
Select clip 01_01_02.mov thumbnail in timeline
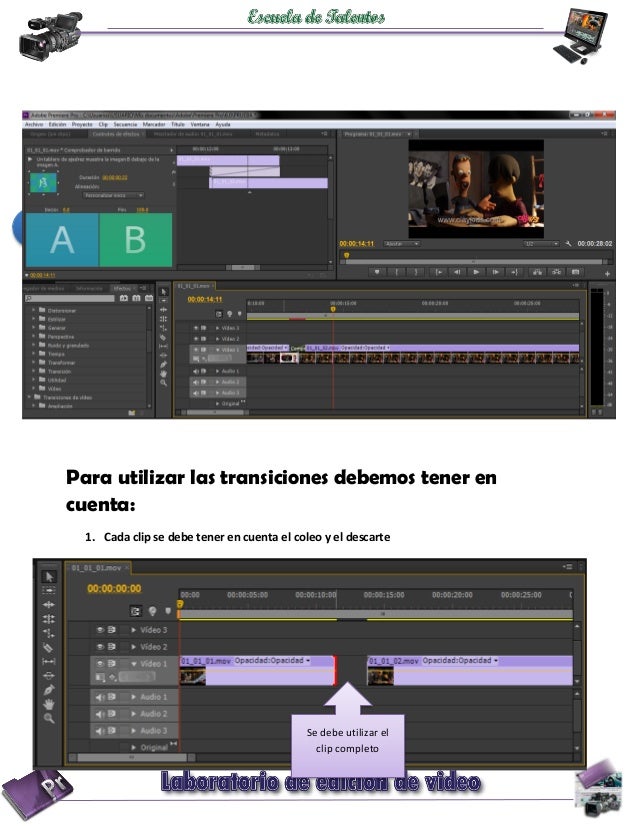(x=380, y=675)
